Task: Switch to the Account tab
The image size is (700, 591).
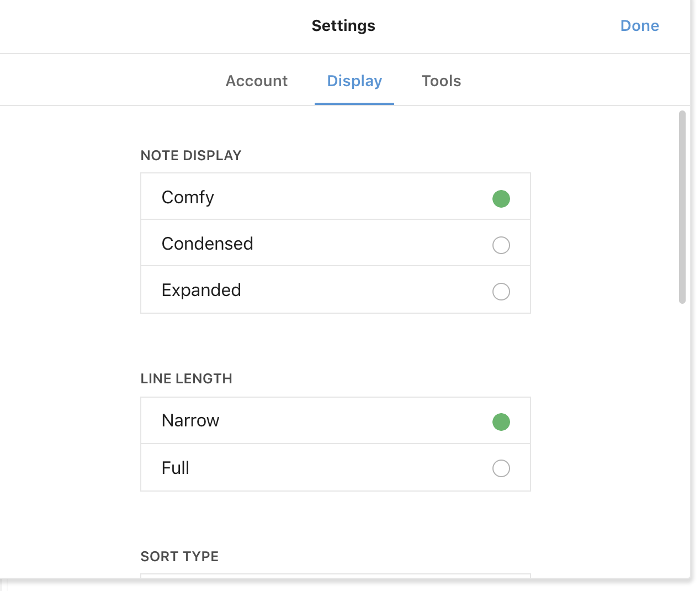Action: 256,81
